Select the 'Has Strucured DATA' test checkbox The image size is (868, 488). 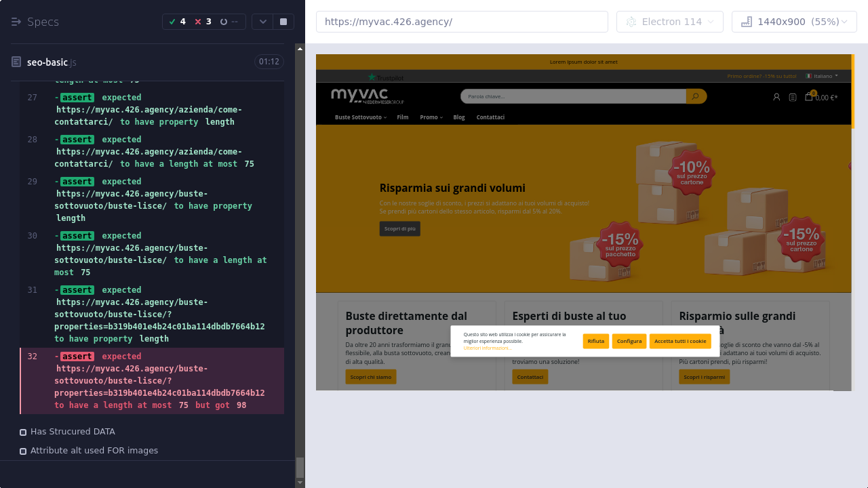click(23, 432)
